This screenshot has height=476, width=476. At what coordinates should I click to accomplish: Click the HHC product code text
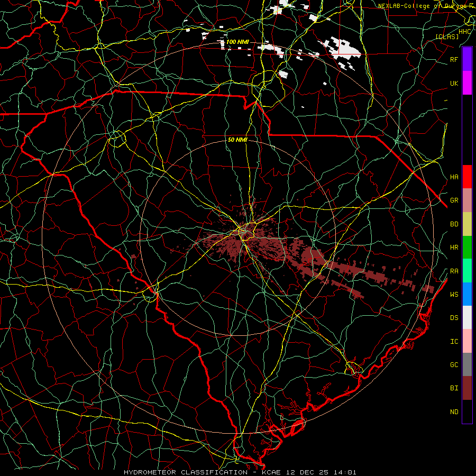465,32
